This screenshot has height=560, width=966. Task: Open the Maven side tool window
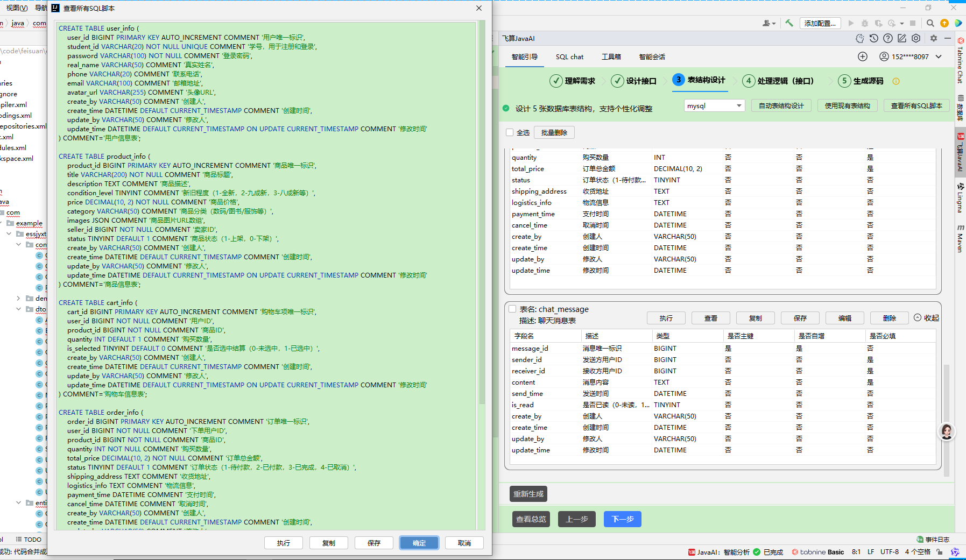pyautogui.click(x=960, y=238)
